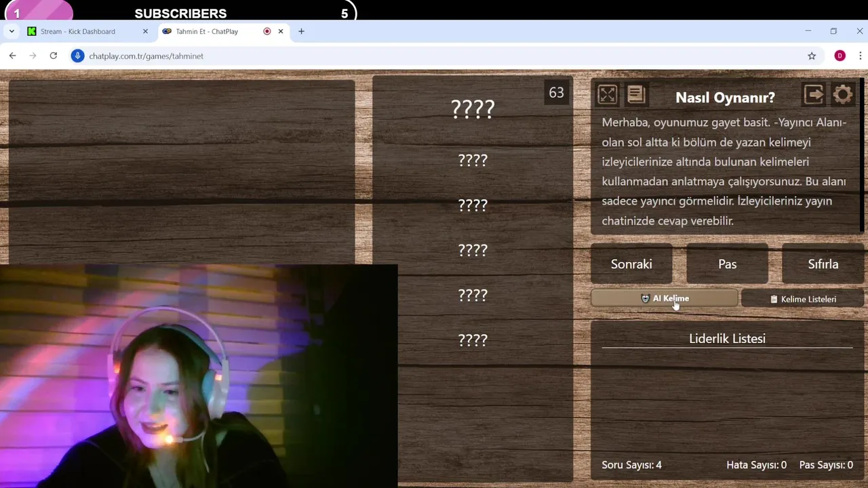Toggle the fullscreen expand icon
The image size is (868, 488).
coord(607,95)
